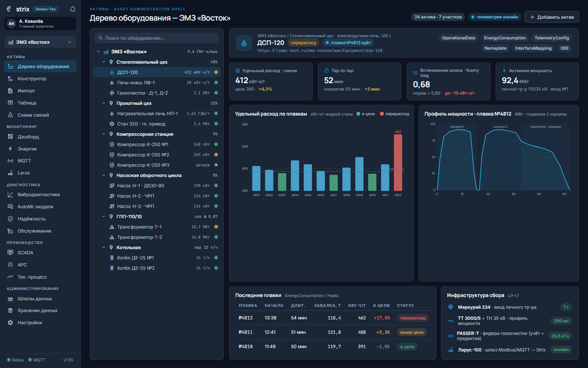
Task: Click the 'в цели' green legend swatch
Action: pos(358,114)
